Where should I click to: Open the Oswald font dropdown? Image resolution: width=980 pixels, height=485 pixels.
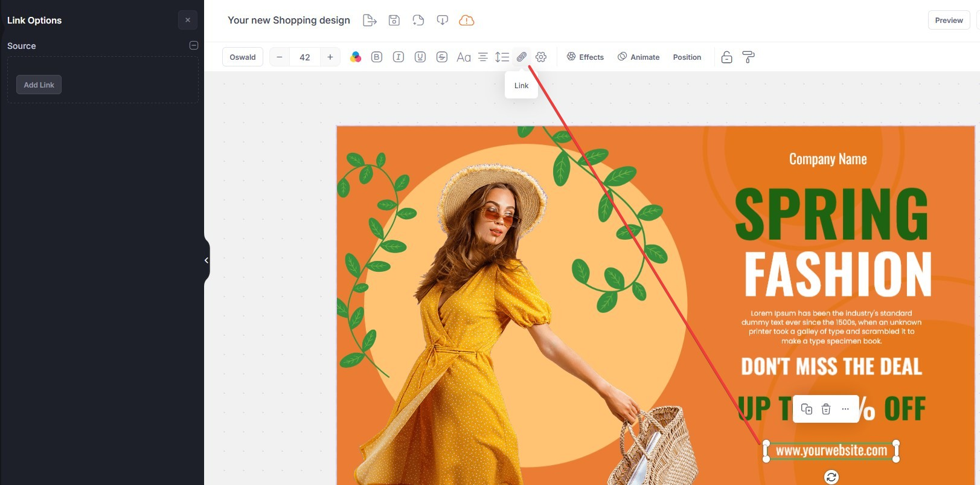pyautogui.click(x=243, y=57)
